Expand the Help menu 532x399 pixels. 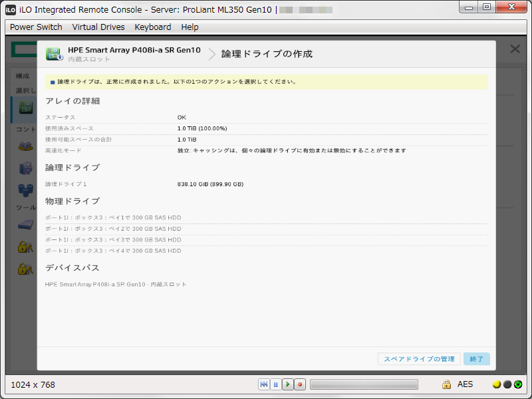190,27
